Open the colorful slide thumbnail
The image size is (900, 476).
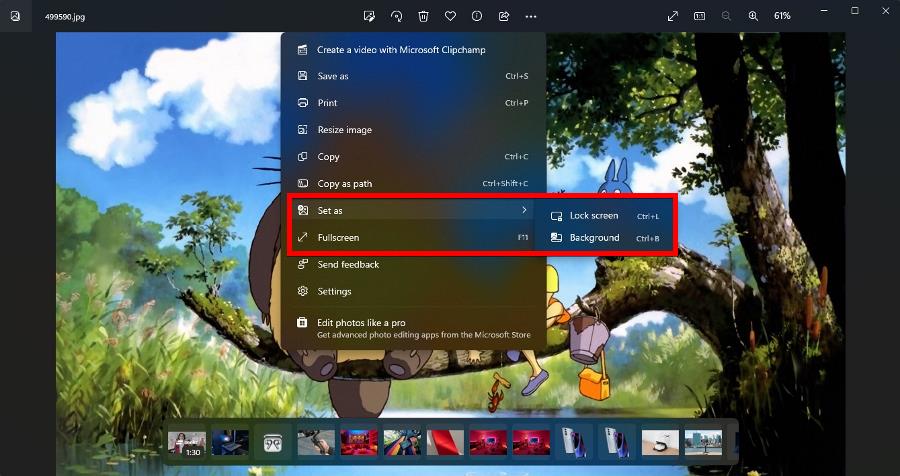click(x=402, y=442)
